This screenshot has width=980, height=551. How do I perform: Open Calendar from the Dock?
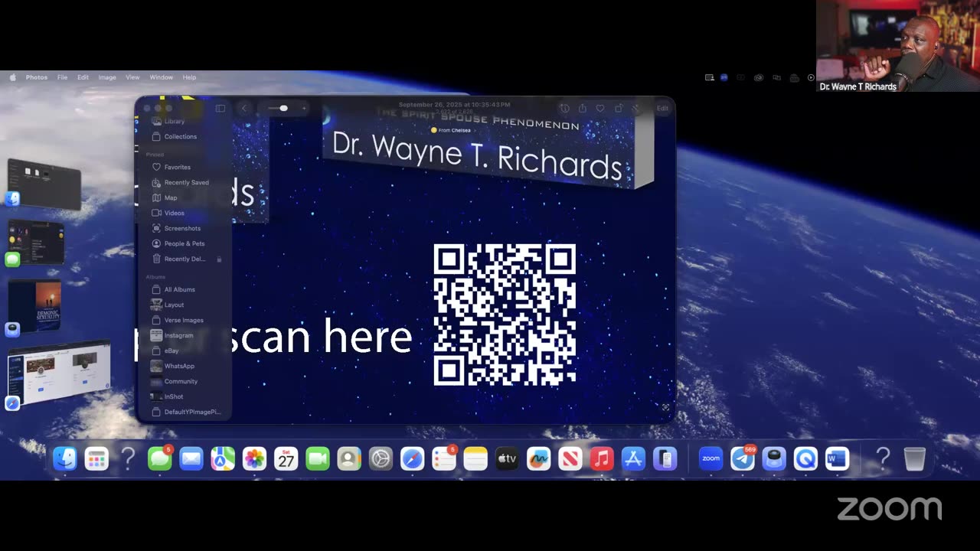(x=286, y=458)
